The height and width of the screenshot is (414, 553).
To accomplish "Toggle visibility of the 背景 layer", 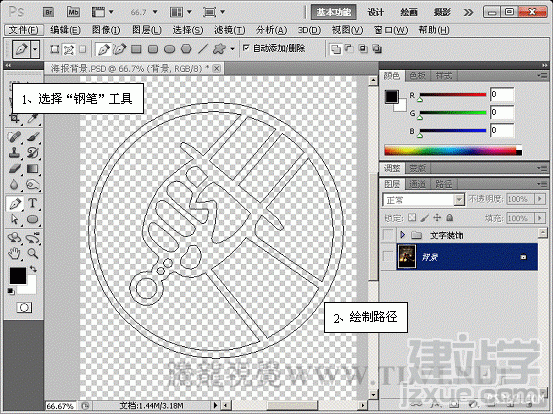I will tap(388, 256).
